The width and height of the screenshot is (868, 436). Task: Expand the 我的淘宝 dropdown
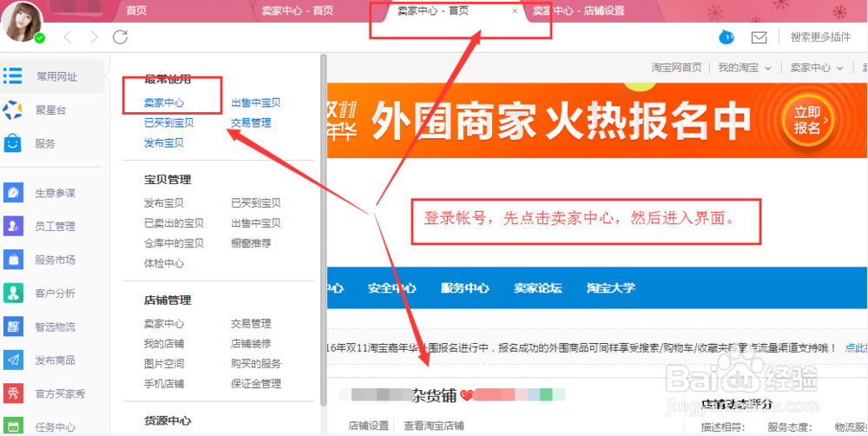(744, 68)
